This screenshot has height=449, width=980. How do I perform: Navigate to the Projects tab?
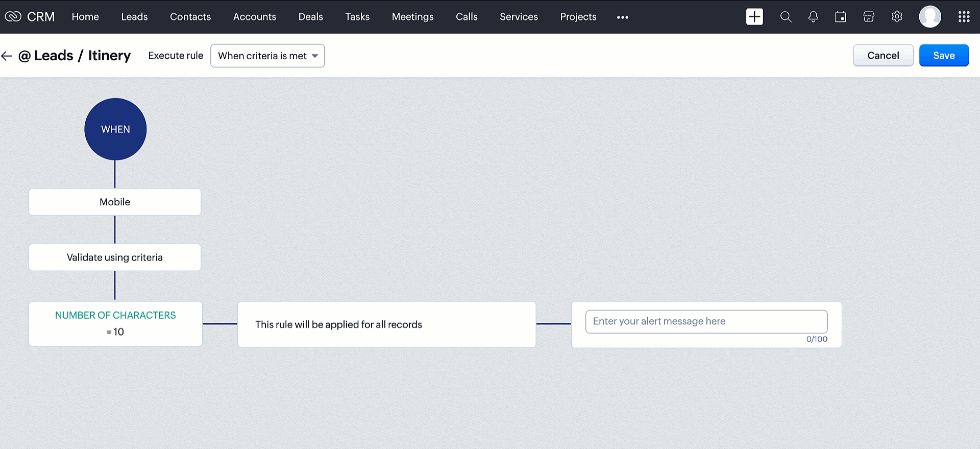[x=578, y=17]
